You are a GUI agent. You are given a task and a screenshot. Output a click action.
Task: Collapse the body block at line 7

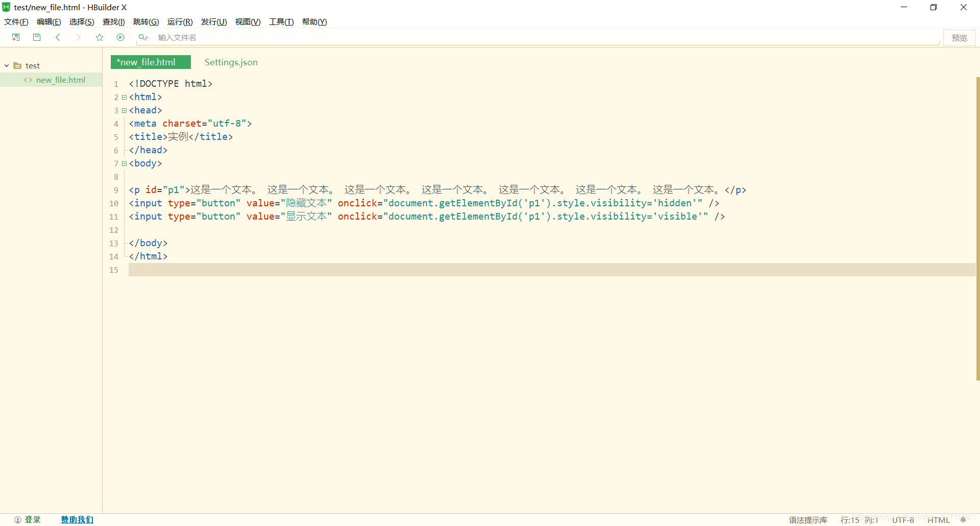(124, 163)
